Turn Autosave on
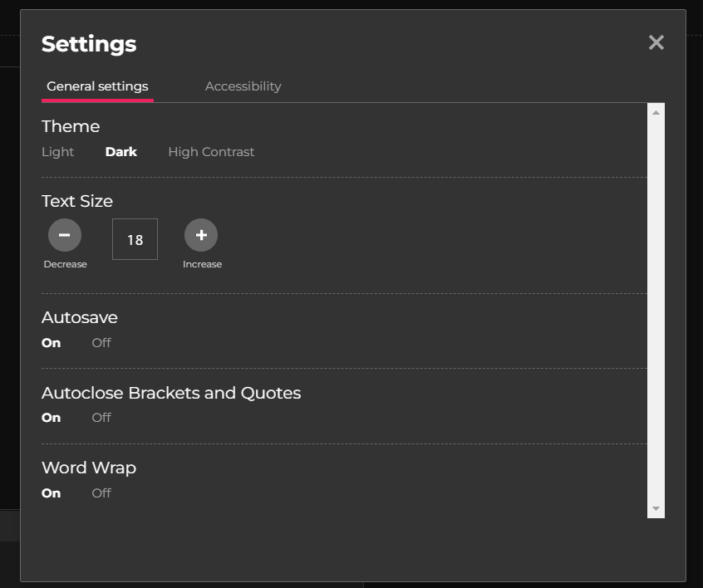The image size is (703, 588). pos(51,343)
